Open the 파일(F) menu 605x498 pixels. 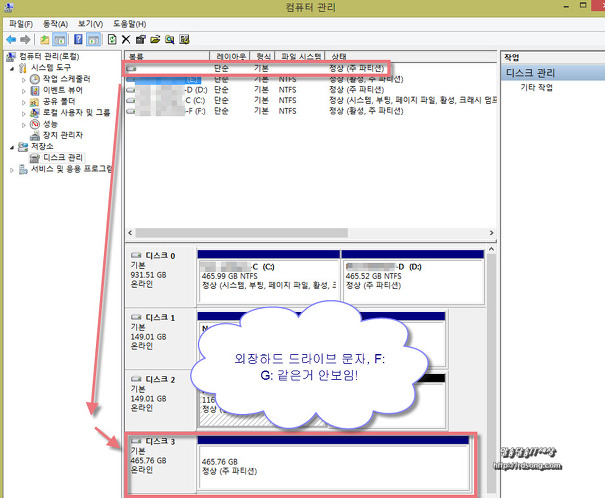(20, 23)
